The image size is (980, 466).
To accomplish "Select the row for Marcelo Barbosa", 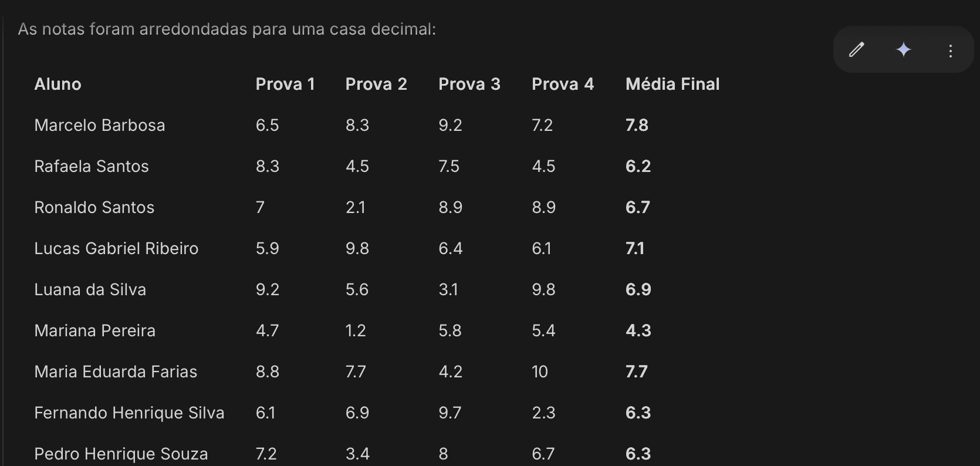I will pos(100,125).
